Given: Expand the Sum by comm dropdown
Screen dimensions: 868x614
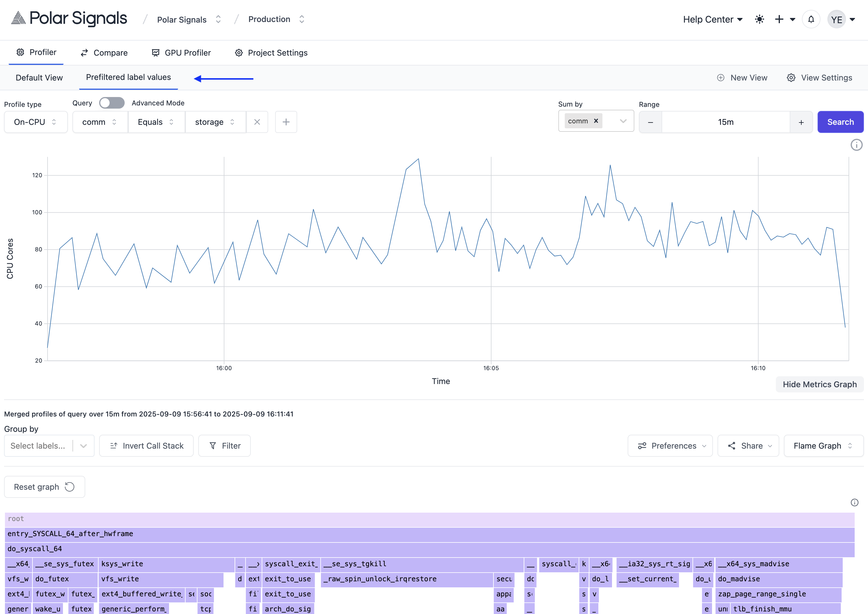Looking at the screenshot, I should point(623,121).
